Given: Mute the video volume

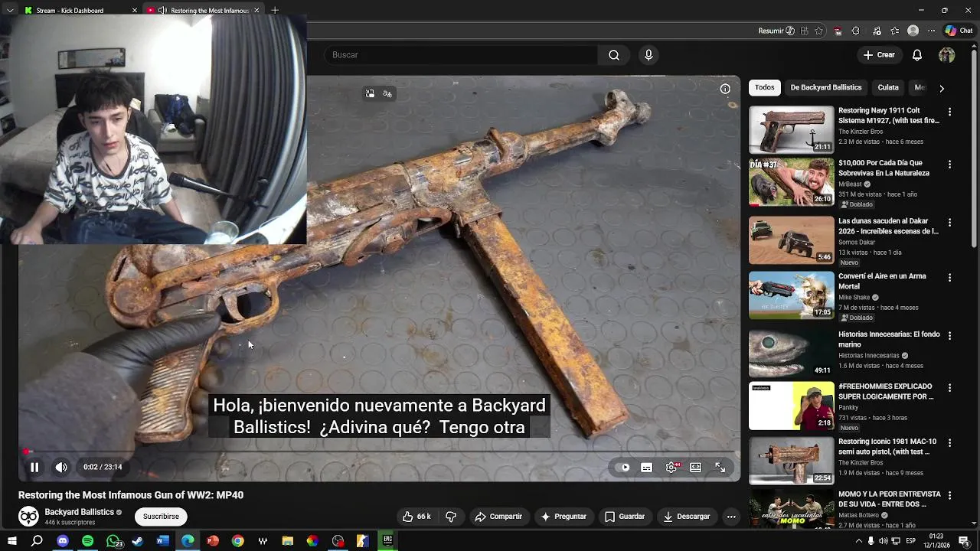Looking at the screenshot, I should [61, 467].
